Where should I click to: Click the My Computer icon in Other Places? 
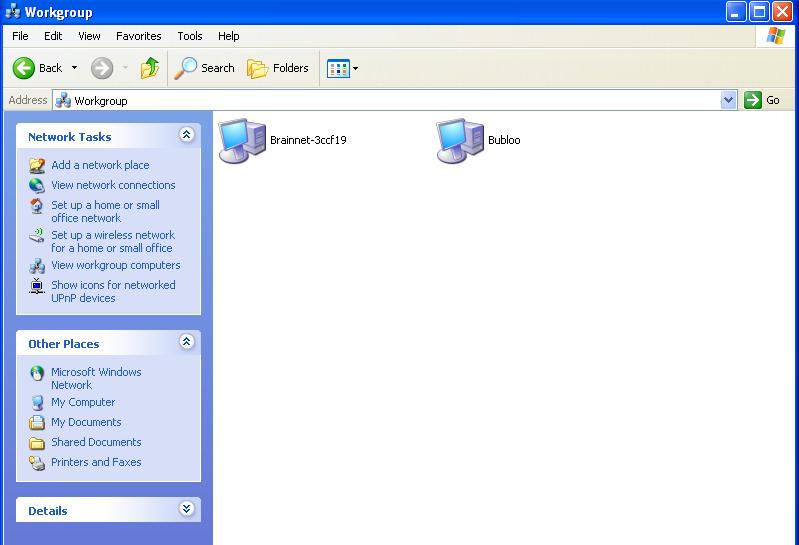37,403
